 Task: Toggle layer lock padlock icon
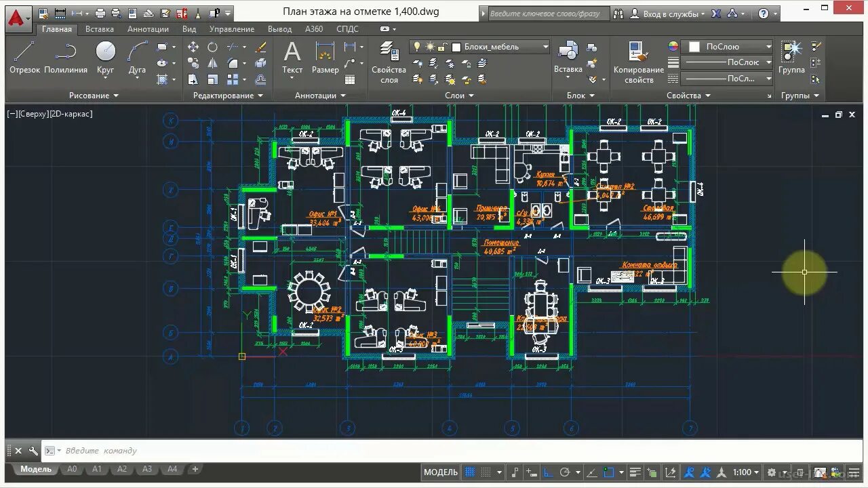(442, 47)
